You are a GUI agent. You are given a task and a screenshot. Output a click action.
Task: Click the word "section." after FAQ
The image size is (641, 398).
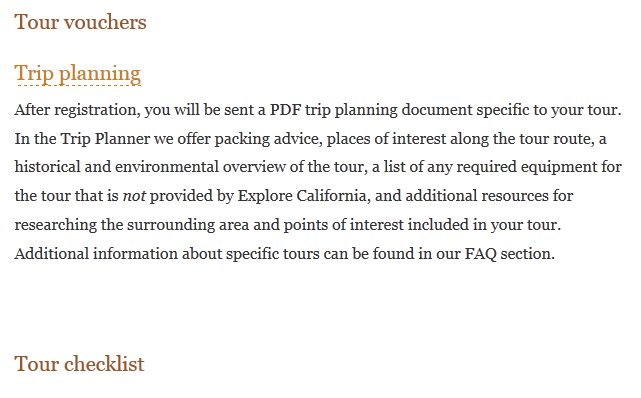pos(527,254)
